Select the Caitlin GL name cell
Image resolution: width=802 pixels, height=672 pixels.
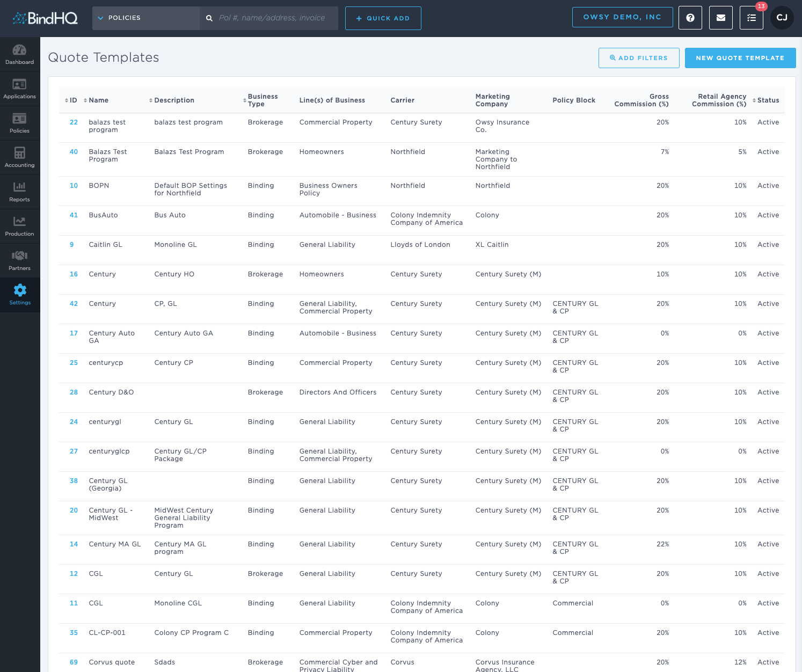click(x=106, y=245)
